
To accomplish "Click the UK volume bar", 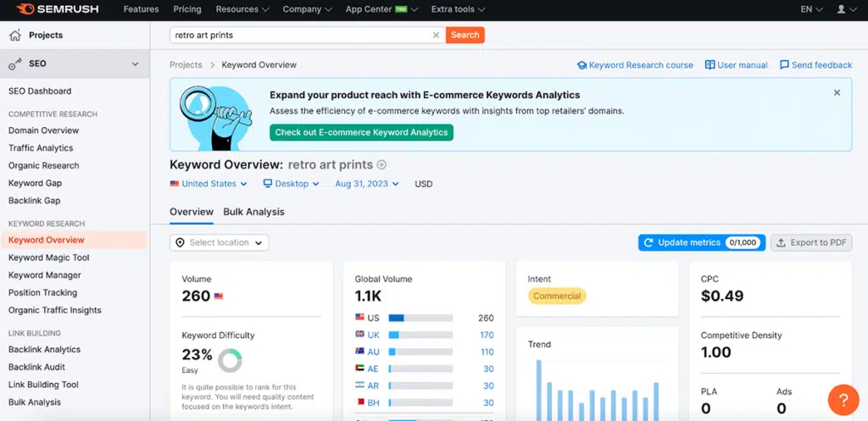I will 420,335.
